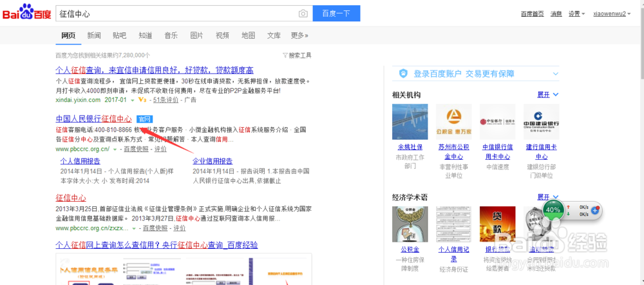Open 个人征信网上查询怎么查信用 百度经验 result
The height and width of the screenshot is (285, 644).
(x=156, y=245)
